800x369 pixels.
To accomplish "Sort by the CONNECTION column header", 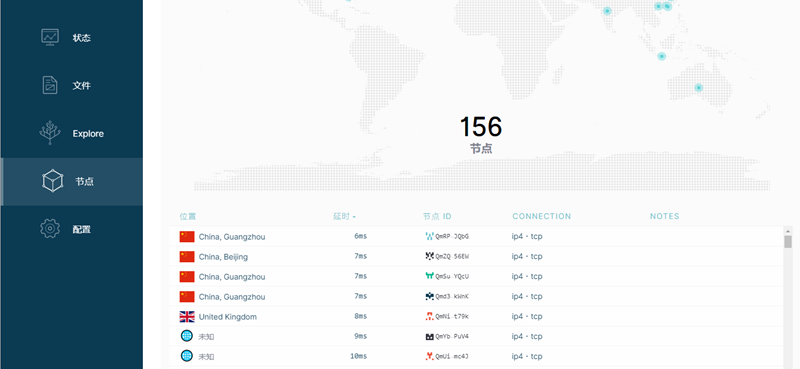I will pos(541,216).
